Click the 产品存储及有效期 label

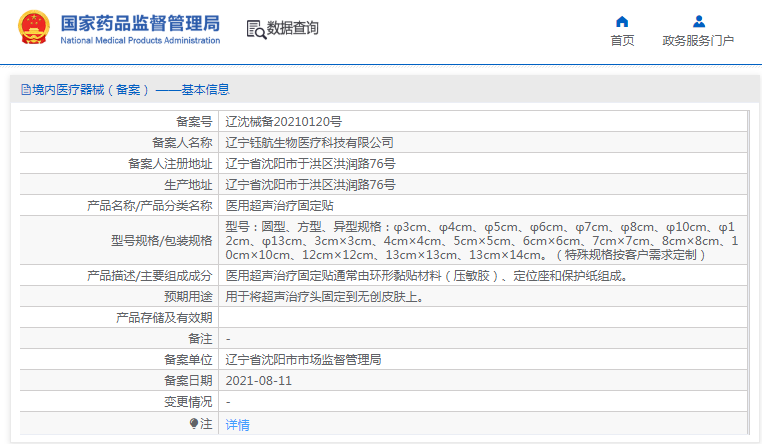coord(164,318)
